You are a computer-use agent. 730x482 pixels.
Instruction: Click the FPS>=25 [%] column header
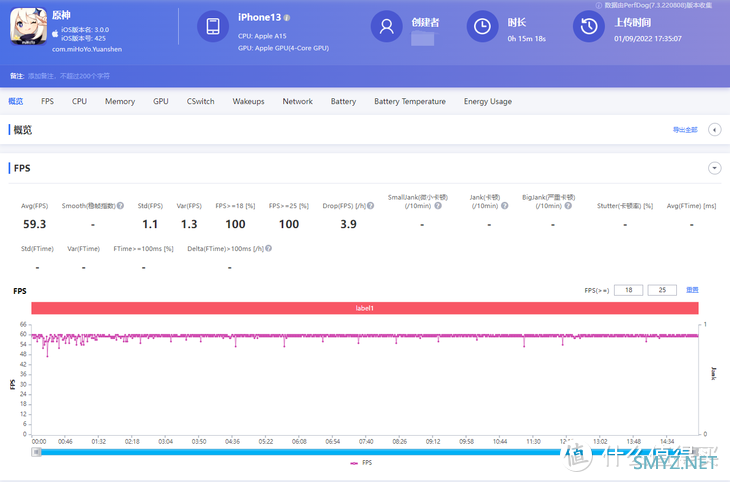(289, 206)
